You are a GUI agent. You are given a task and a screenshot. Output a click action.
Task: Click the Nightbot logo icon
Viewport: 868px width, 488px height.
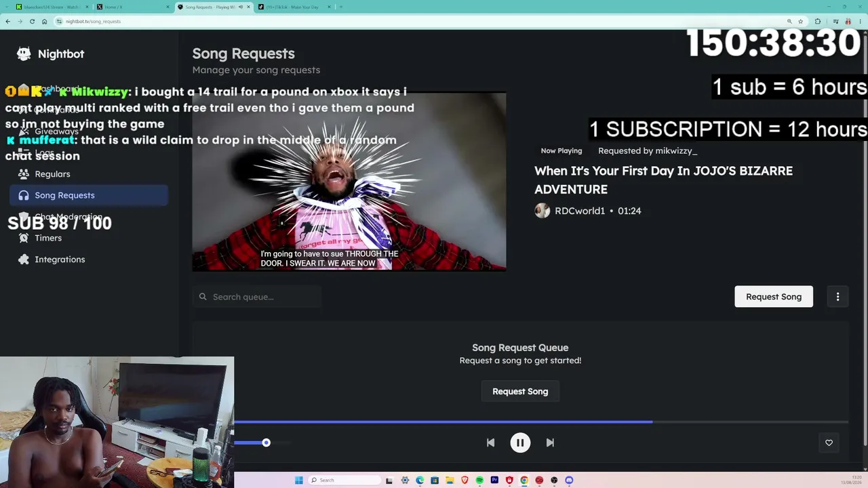[x=24, y=54]
